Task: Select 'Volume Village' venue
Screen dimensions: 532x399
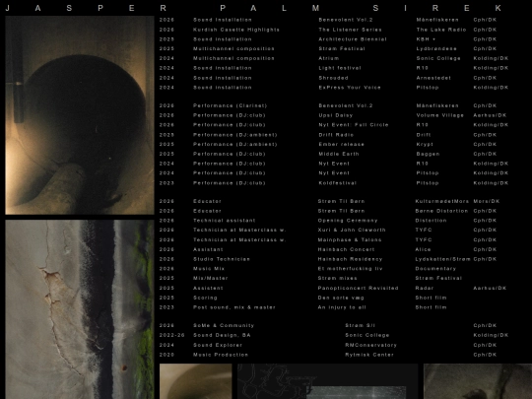Action: point(440,115)
